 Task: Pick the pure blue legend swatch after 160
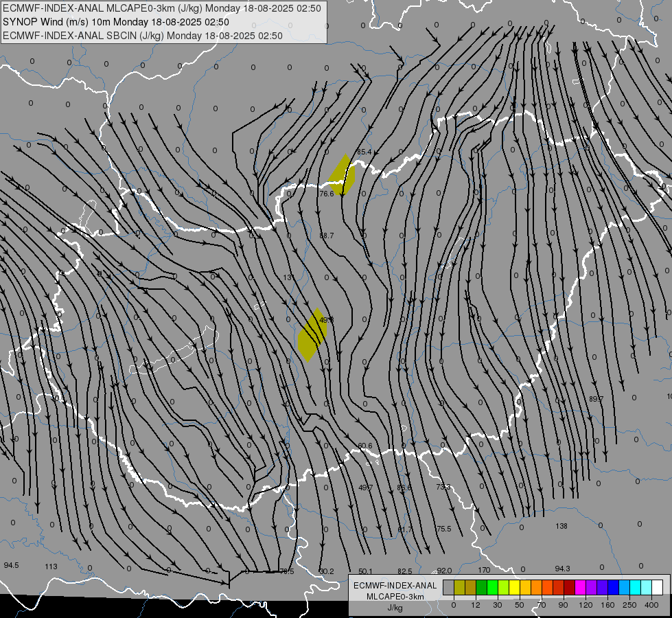pos(613,587)
